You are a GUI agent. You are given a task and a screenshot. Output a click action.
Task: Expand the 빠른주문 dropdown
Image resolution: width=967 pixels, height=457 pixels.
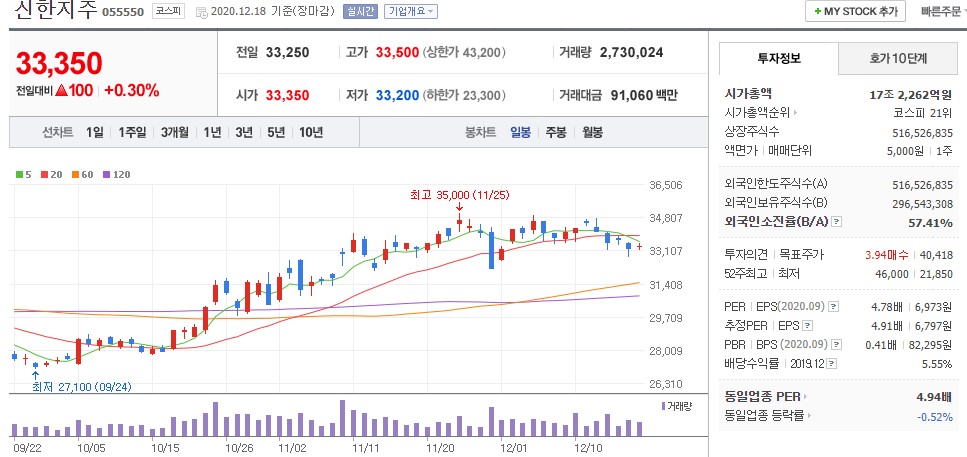[943, 12]
